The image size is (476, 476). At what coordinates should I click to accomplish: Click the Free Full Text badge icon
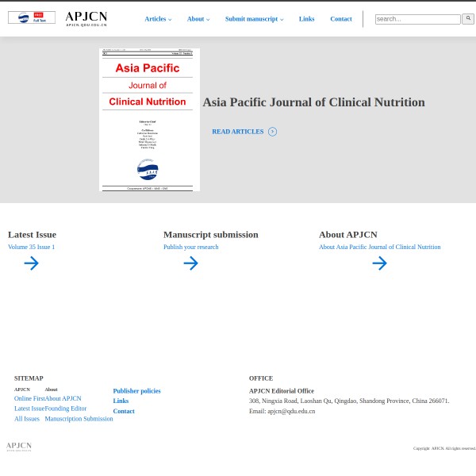click(x=32, y=17)
